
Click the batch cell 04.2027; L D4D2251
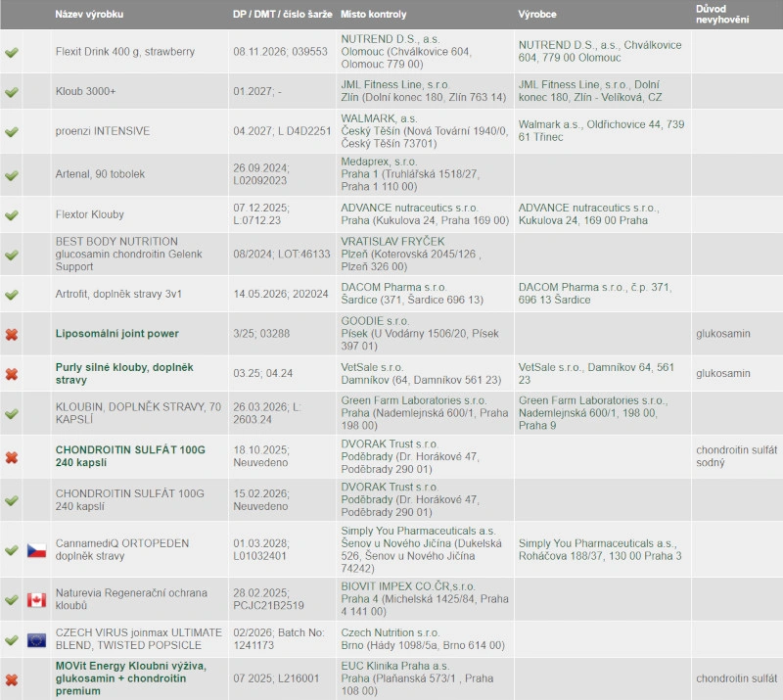pos(282,131)
